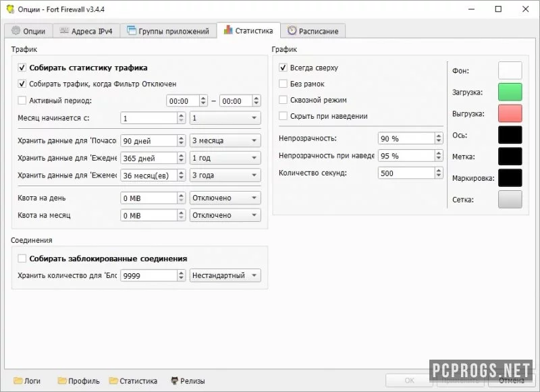Open the Профиль folder link
Screen dimensions: 540x392
79,381
